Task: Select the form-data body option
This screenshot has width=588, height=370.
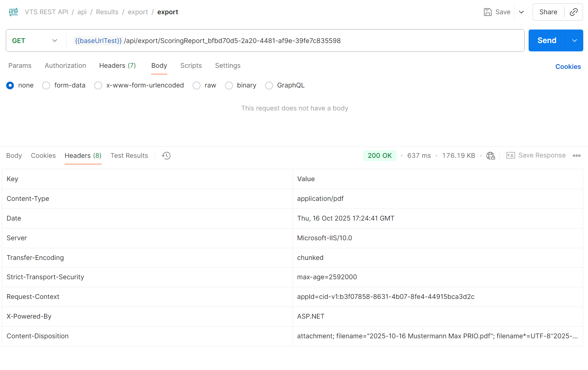Action: click(x=46, y=85)
